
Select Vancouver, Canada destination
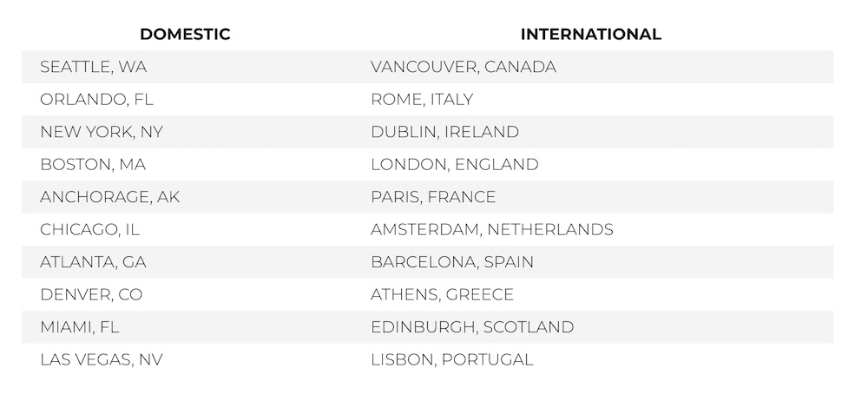[x=464, y=67]
